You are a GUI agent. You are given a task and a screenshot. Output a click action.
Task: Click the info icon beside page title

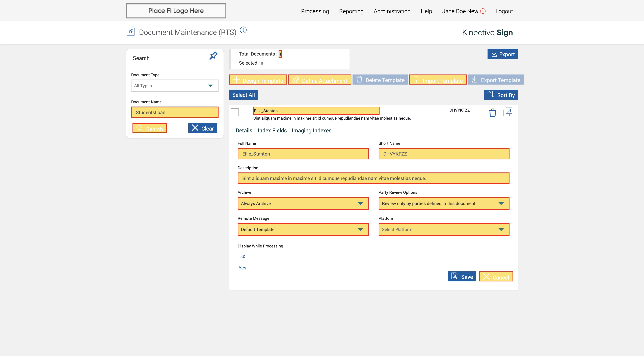(x=243, y=30)
